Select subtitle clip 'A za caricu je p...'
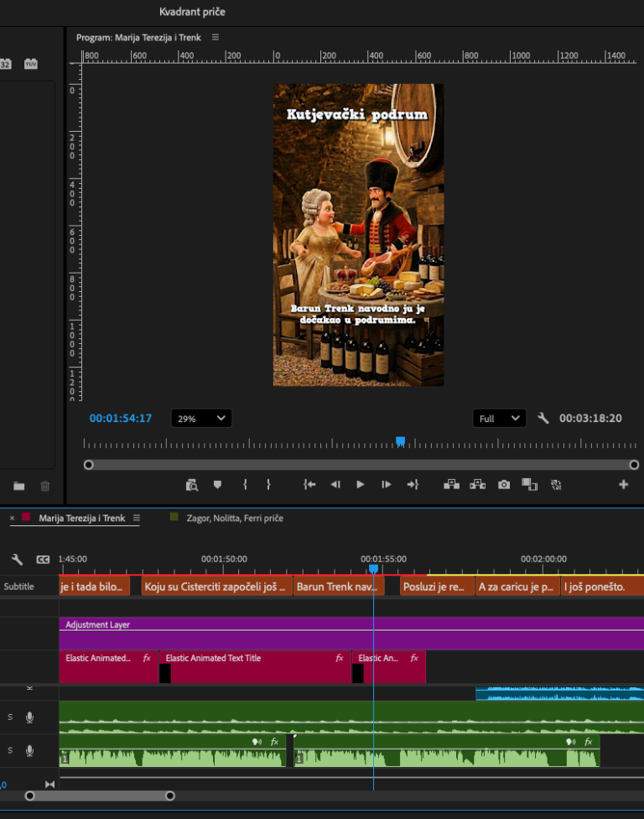Viewport: 644px width, 819px height. [x=517, y=587]
